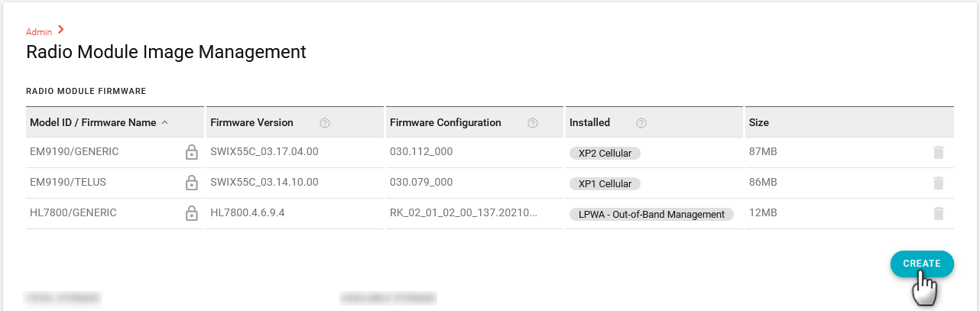Expand the Admin breadcrumb chevron

coord(61,30)
